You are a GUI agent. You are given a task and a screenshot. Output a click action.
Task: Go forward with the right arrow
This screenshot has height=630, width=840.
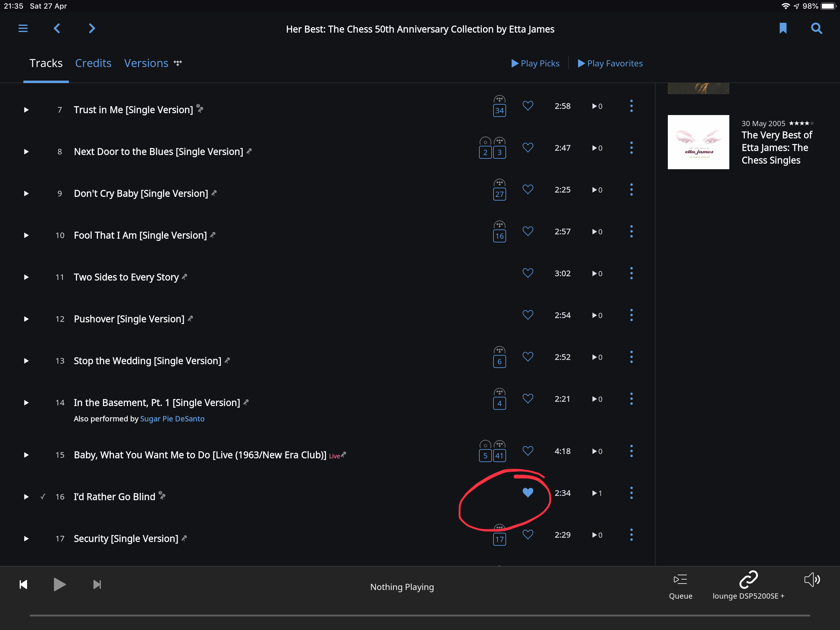coord(92,29)
